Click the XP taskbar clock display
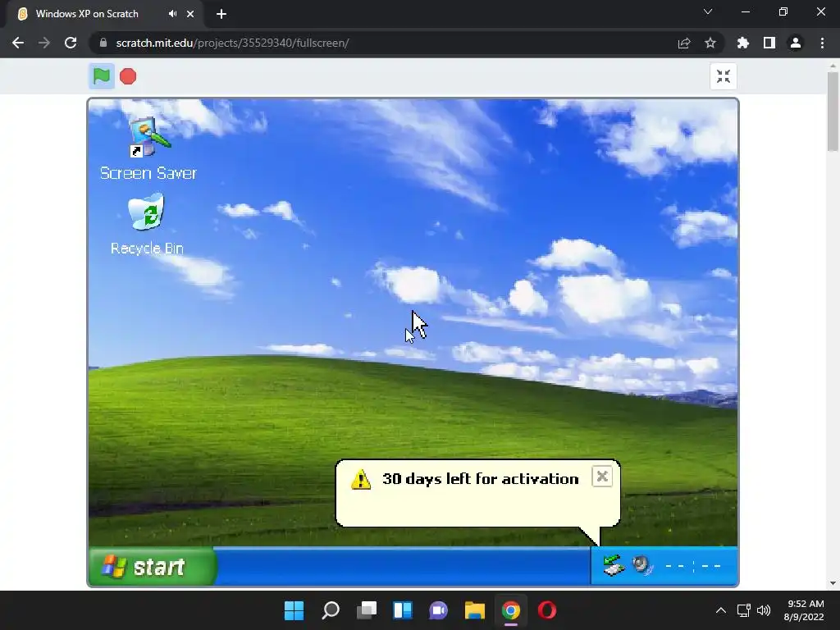The image size is (840, 630). tap(693, 566)
